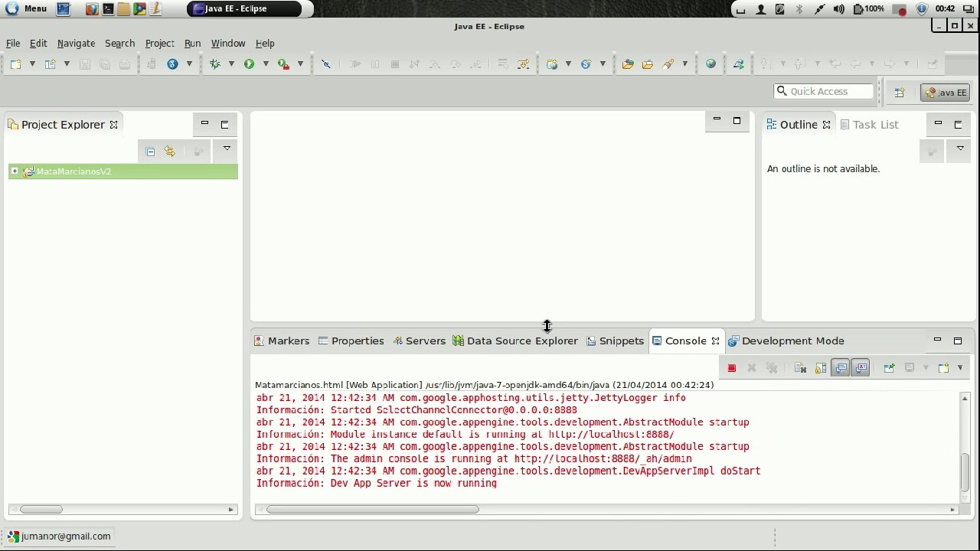This screenshot has width=980, height=551.
Task: Open the Search menu
Action: (x=119, y=44)
